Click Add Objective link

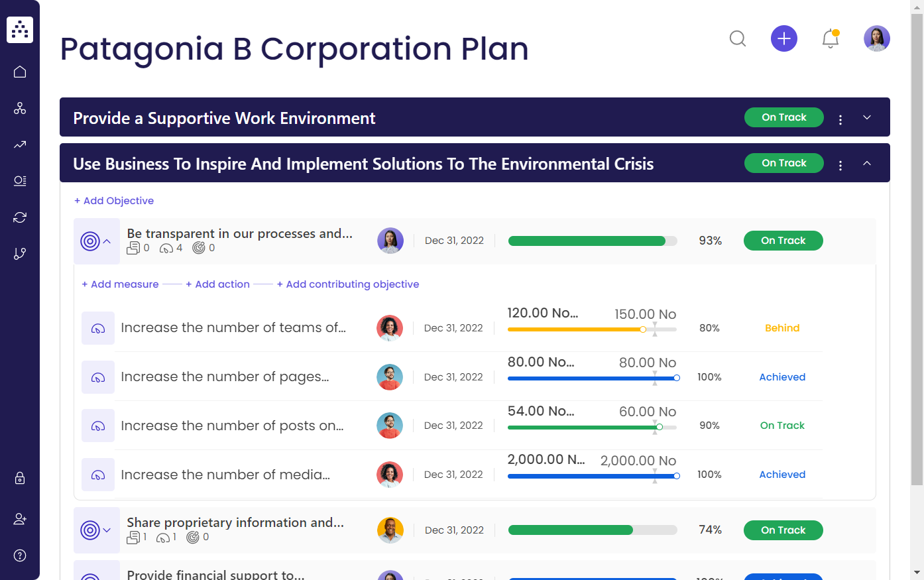pos(113,200)
